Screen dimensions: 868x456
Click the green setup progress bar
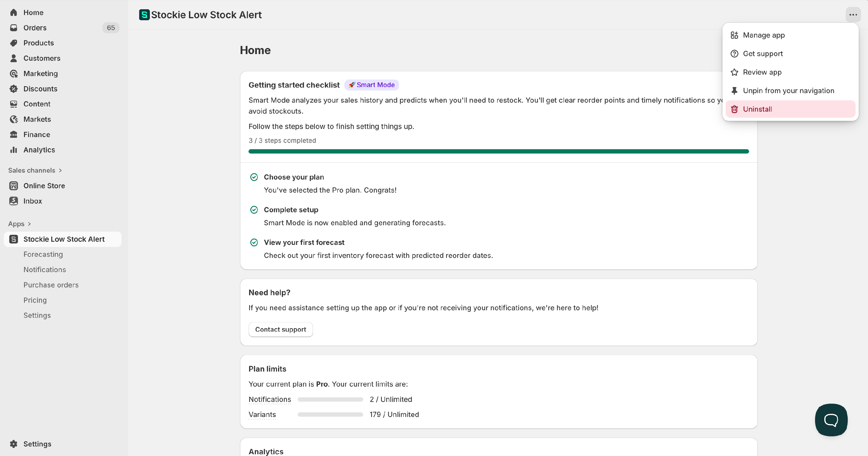(498, 152)
